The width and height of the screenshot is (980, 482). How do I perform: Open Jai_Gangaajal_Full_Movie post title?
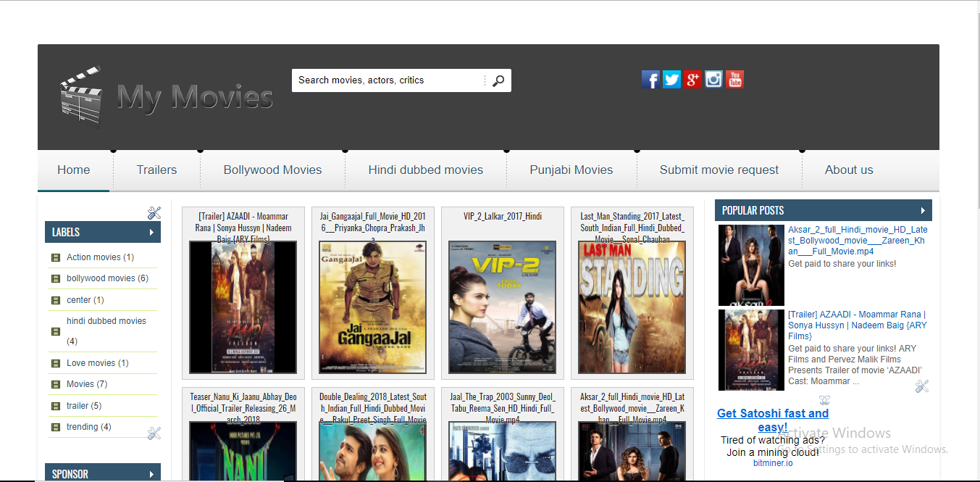(x=372, y=227)
